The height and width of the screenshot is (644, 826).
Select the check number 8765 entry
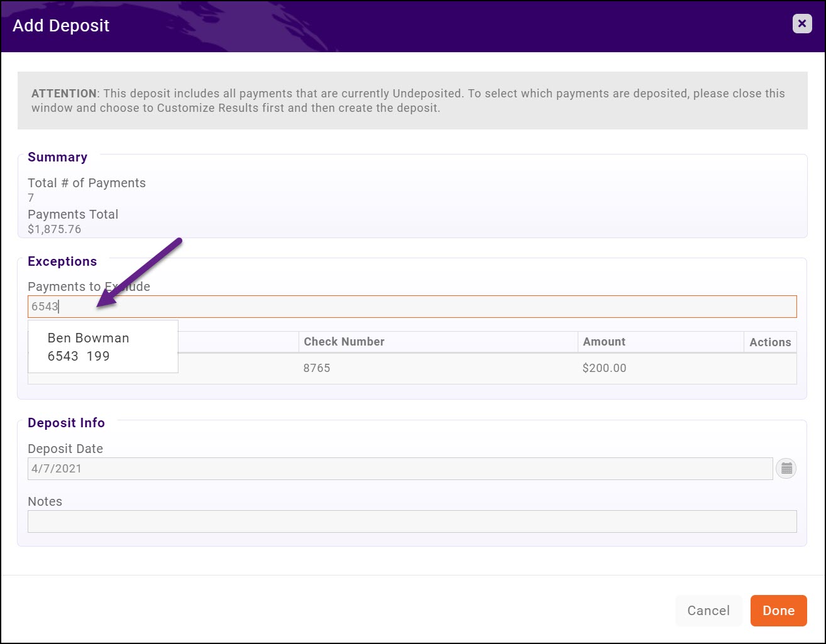pos(317,368)
